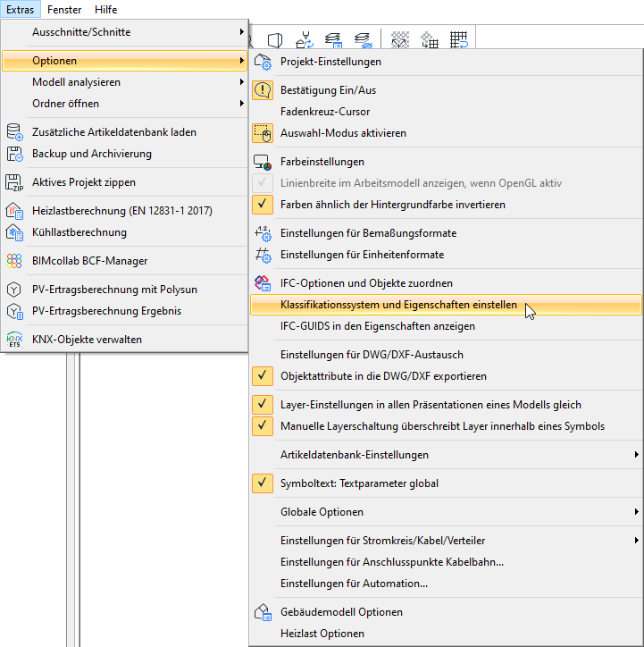The width and height of the screenshot is (644, 647).
Task: Click the Polysun PV-Ertragsberechnung hexagon icon
Action: pos(14,290)
